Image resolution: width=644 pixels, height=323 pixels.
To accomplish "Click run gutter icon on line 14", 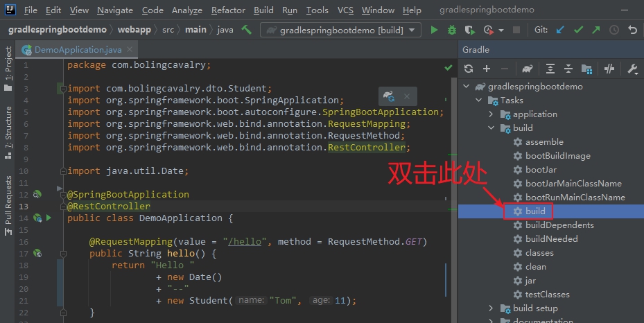I will tap(49, 218).
